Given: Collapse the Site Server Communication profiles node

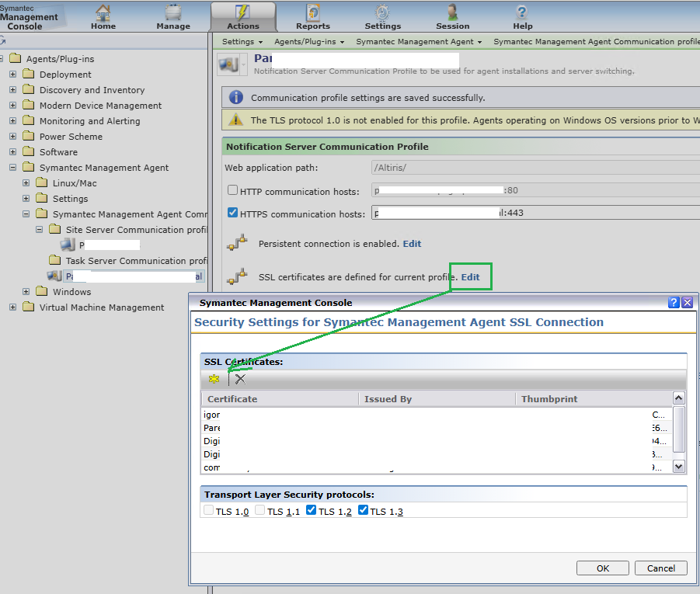Looking at the screenshot, I should tap(40, 229).
